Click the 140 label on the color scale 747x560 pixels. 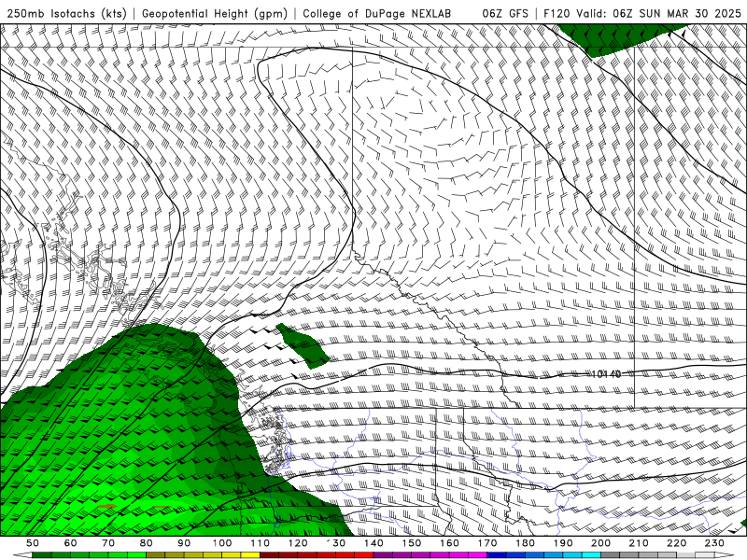(x=374, y=543)
